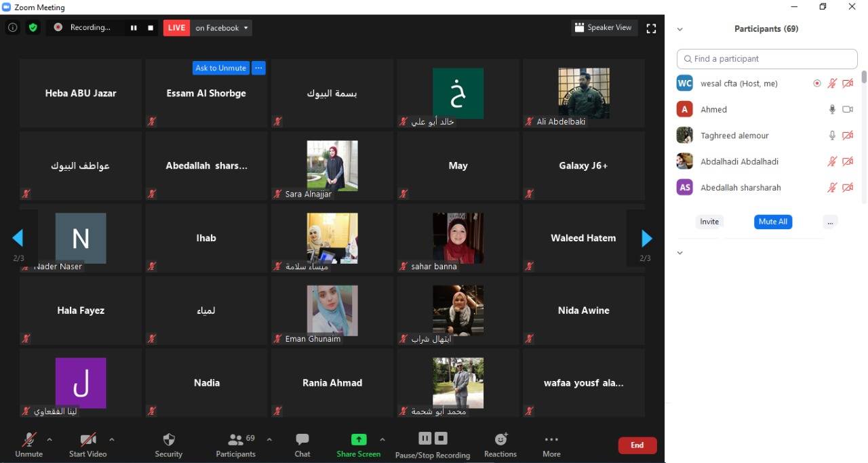Open the More options ellipsis in toolbar
Screen dimensions: 868x463
click(551, 445)
